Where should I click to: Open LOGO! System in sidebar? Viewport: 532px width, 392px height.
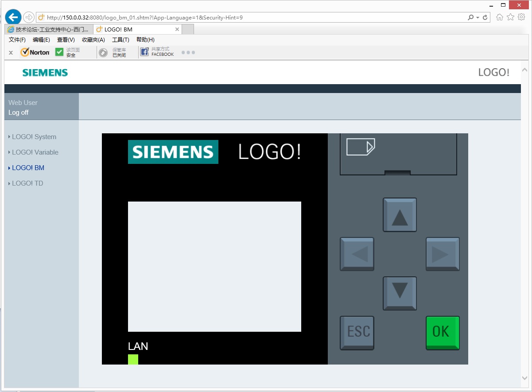[34, 137]
